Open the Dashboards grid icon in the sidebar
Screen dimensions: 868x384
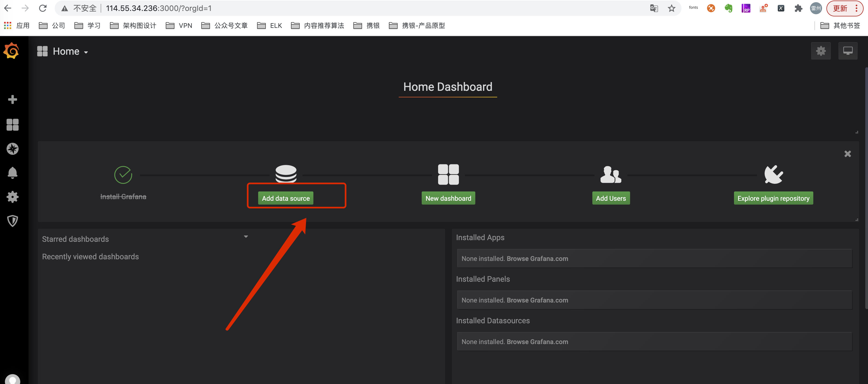(x=13, y=124)
